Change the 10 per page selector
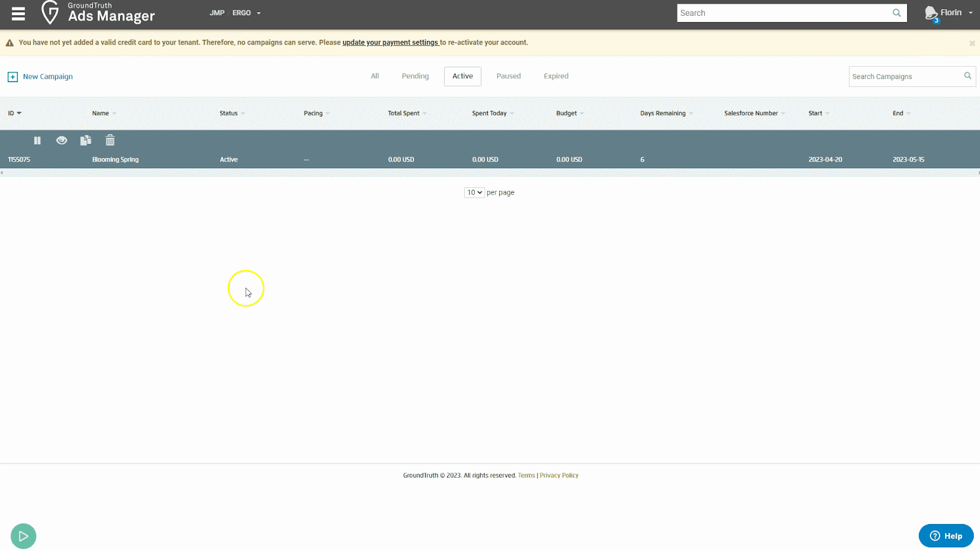This screenshot has width=980, height=551. 474,192
